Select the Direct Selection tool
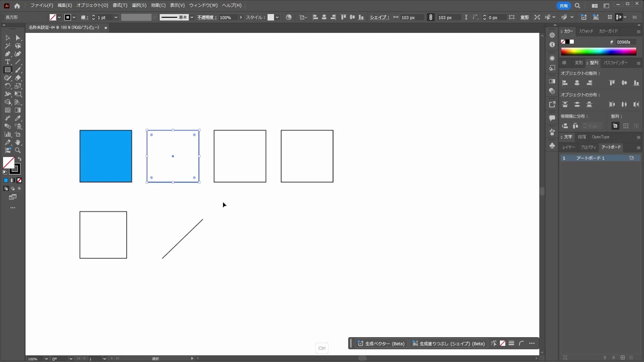This screenshot has height=362, width=644. [18, 38]
